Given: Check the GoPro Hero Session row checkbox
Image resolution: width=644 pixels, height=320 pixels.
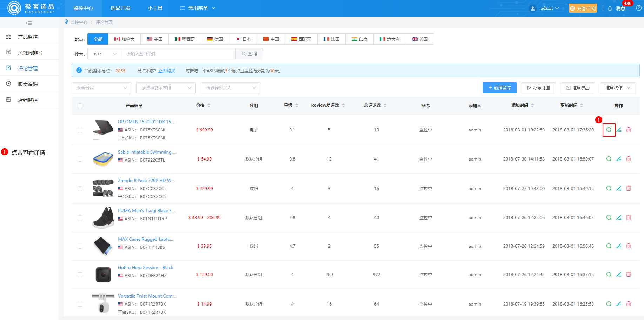Looking at the screenshot, I should pos(80,275).
